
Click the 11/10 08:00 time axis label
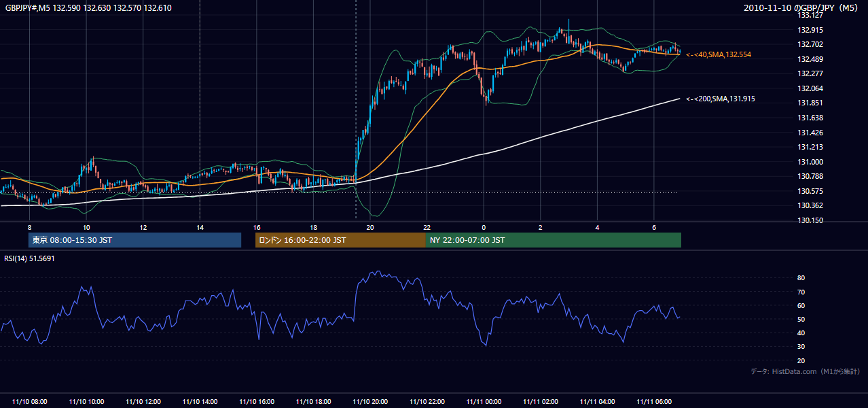30,402
